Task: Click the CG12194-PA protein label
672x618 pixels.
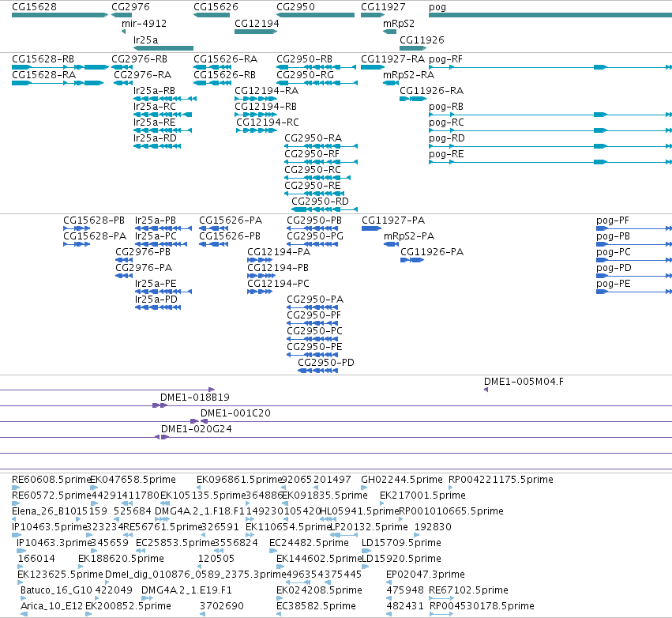Action: coord(279,252)
